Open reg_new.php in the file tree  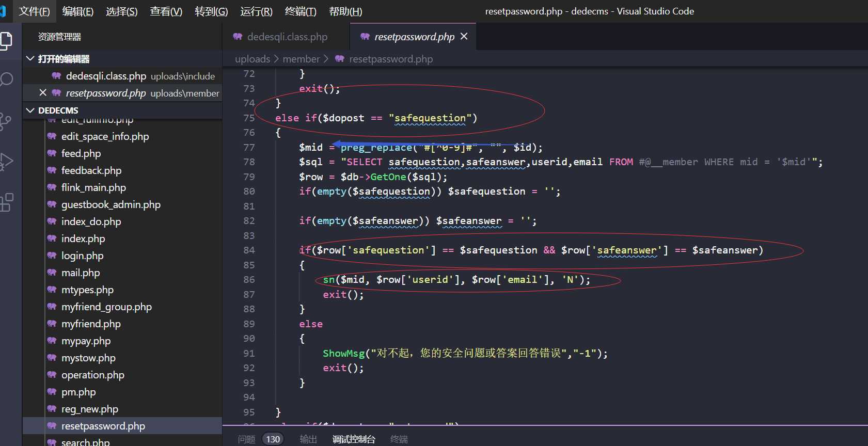[122, 409]
